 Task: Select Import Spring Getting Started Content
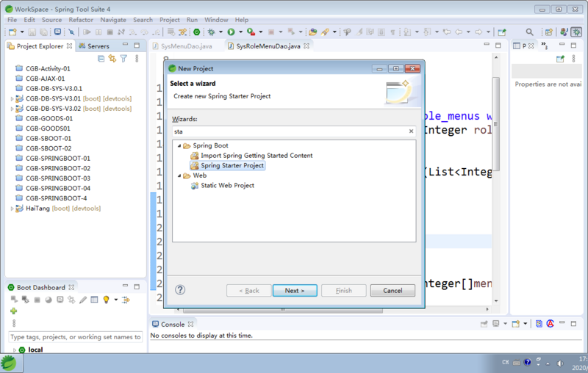click(251, 156)
